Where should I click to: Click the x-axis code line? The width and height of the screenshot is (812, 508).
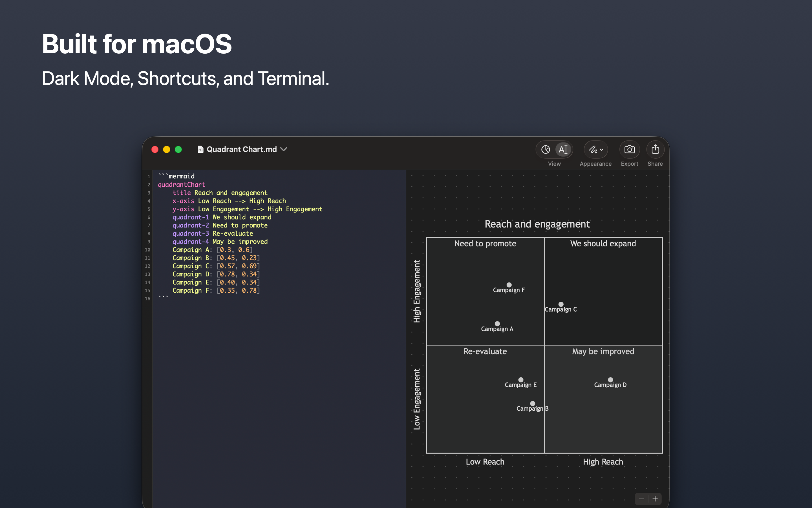point(229,201)
